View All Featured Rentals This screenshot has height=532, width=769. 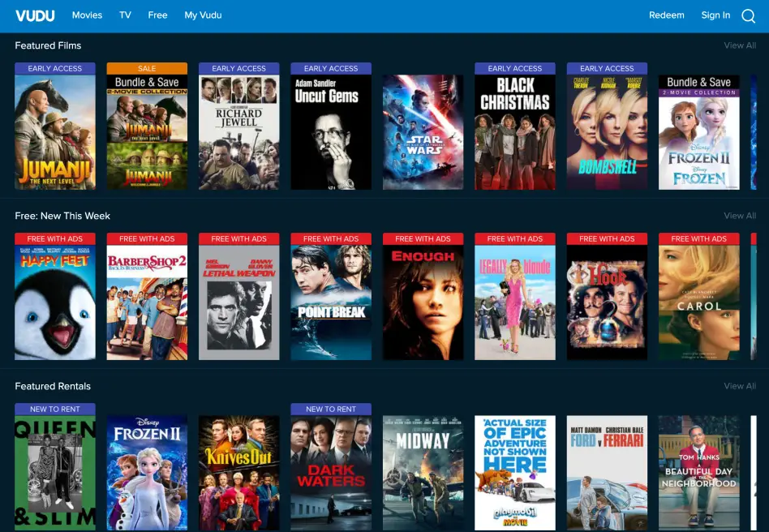tap(740, 386)
